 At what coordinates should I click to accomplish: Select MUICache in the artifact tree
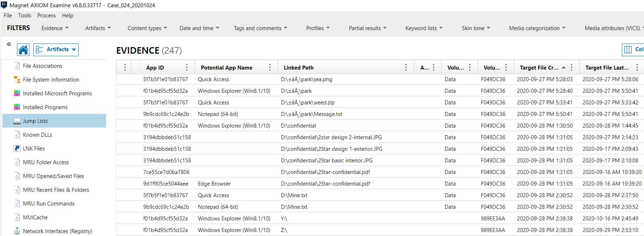[54, 217]
